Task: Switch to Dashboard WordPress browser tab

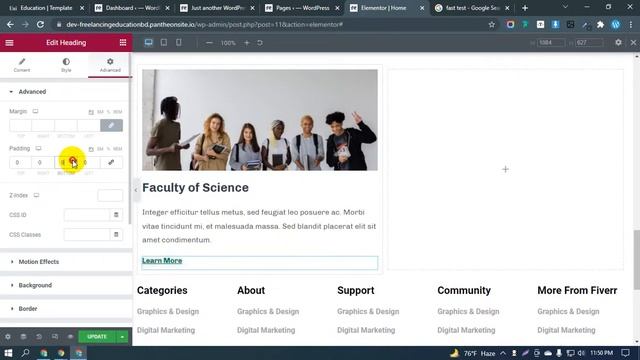Action: [132, 8]
